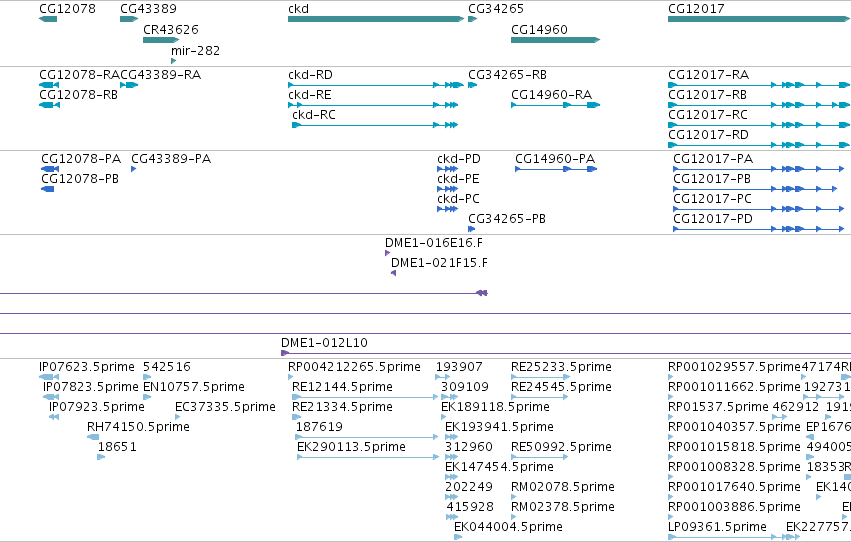Click the ckd-PE protein label
This screenshot has height=542, width=851.
pyautogui.click(x=458, y=178)
